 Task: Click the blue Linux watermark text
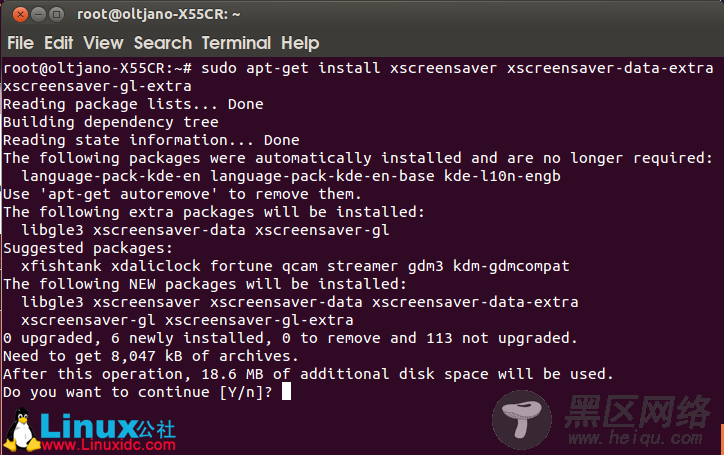(x=89, y=426)
